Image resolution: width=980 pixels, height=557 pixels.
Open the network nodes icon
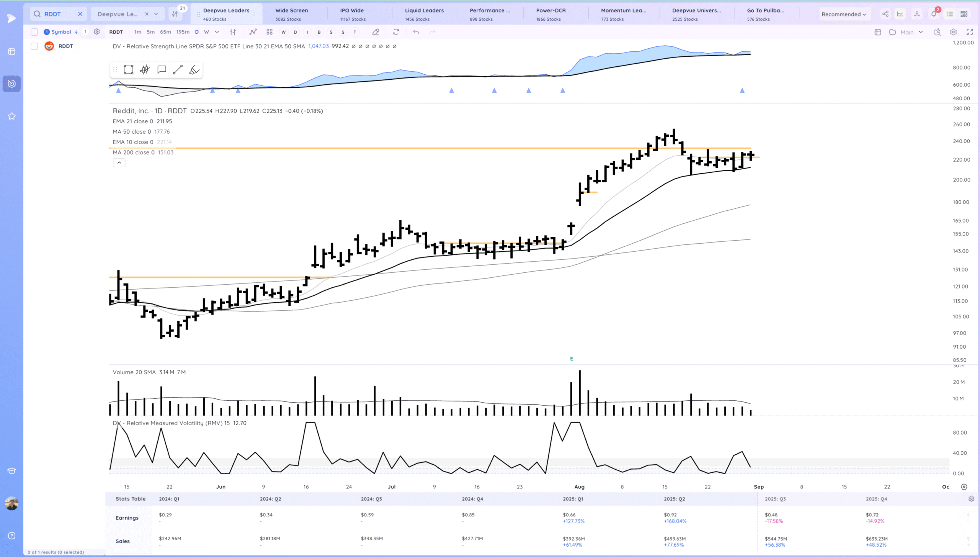pyautogui.click(x=917, y=14)
